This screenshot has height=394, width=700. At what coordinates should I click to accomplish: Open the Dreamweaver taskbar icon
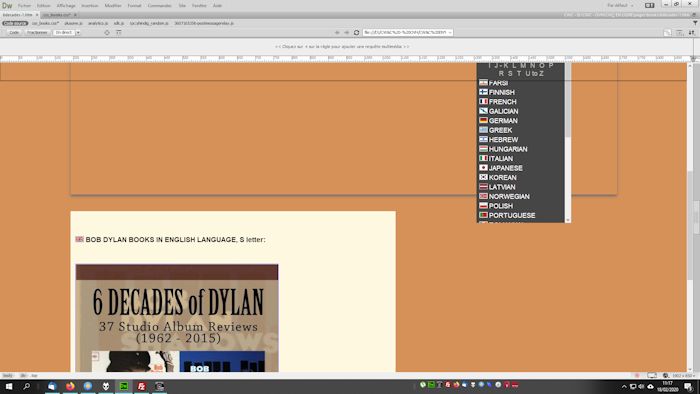(124, 386)
